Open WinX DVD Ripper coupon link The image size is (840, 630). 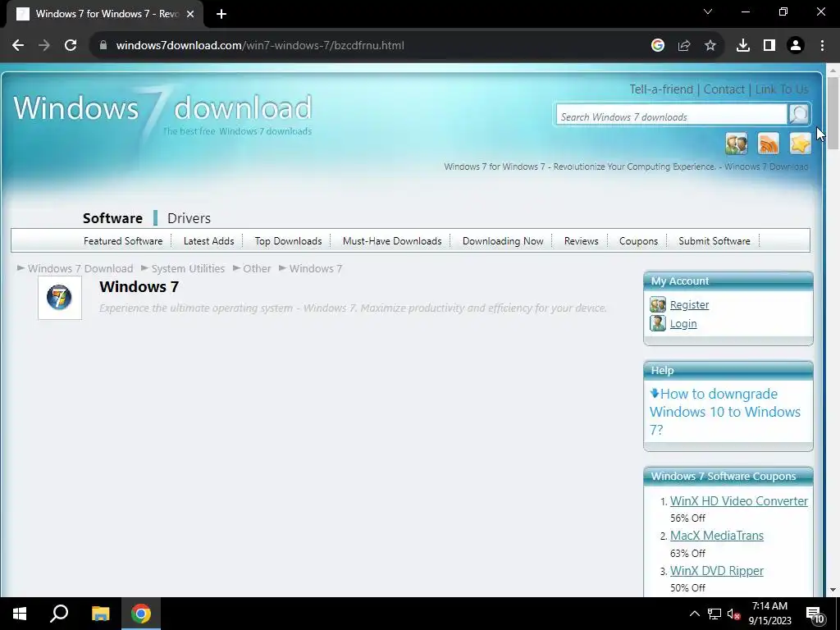tap(717, 571)
